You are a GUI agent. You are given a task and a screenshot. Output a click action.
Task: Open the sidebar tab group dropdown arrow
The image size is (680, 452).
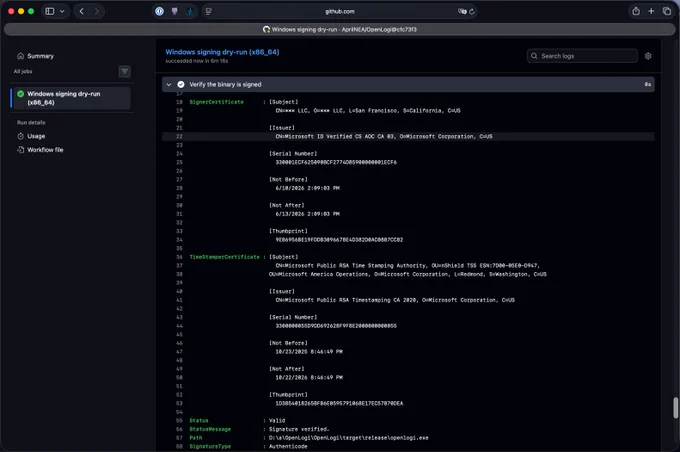coord(62,11)
